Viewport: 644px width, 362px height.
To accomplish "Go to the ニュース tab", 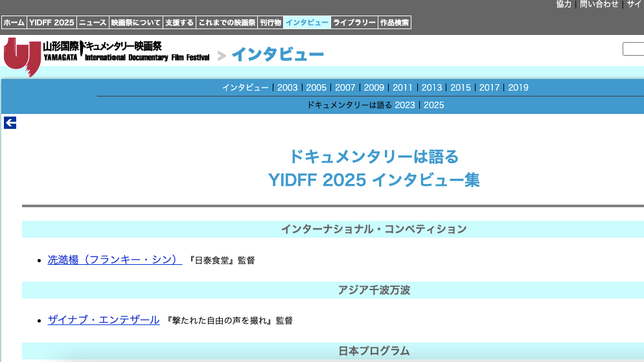I will coord(93,23).
